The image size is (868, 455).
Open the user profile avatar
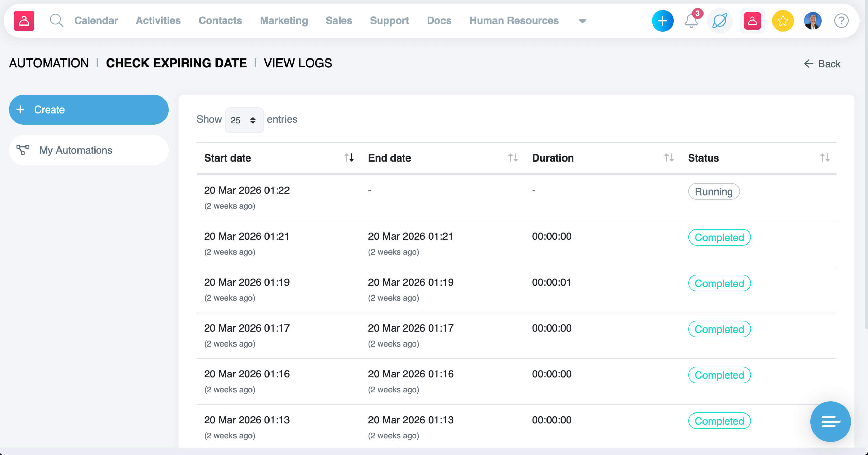coord(813,21)
